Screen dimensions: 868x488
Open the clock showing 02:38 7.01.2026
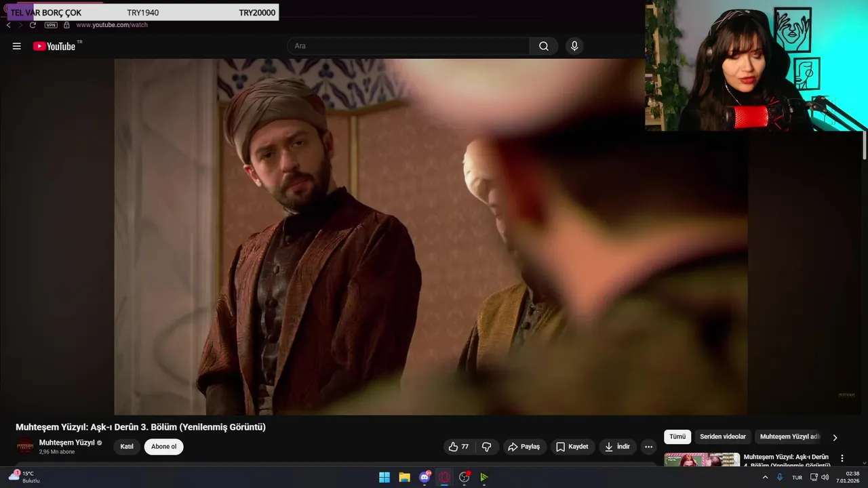tap(848, 477)
